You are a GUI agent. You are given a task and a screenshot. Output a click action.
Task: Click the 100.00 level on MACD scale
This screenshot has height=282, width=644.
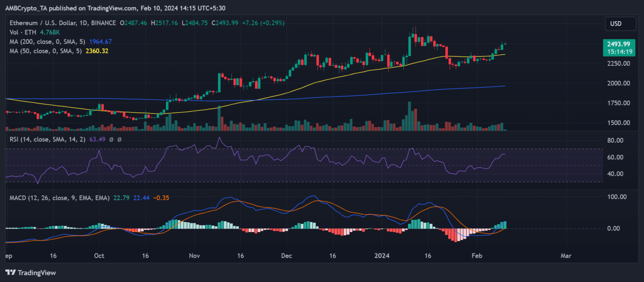[x=618, y=197]
